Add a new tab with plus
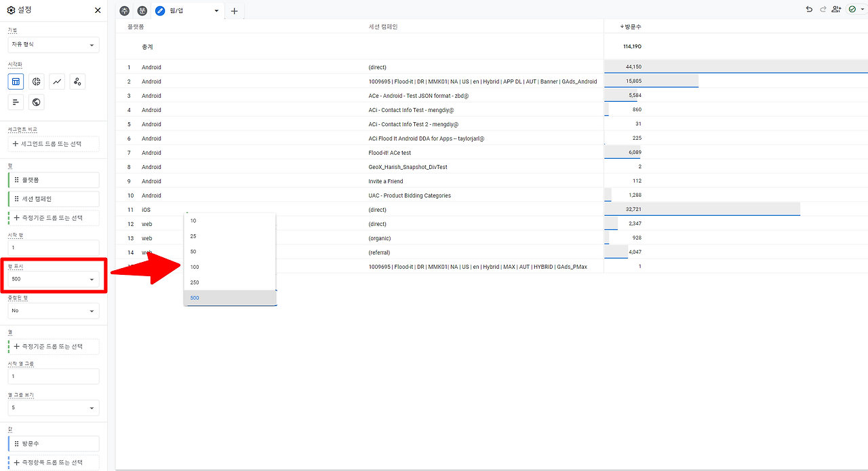 [x=234, y=11]
